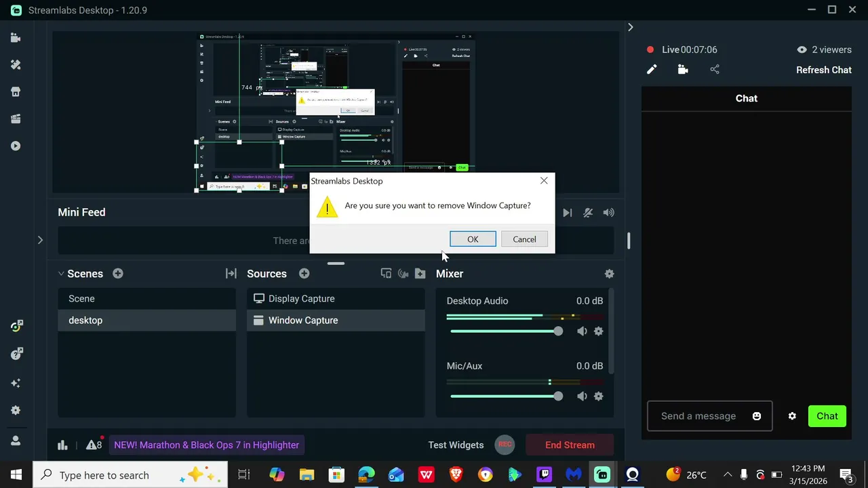Click the Windows taskbar search box
The width and height of the screenshot is (868, 488).
point(131,475)
